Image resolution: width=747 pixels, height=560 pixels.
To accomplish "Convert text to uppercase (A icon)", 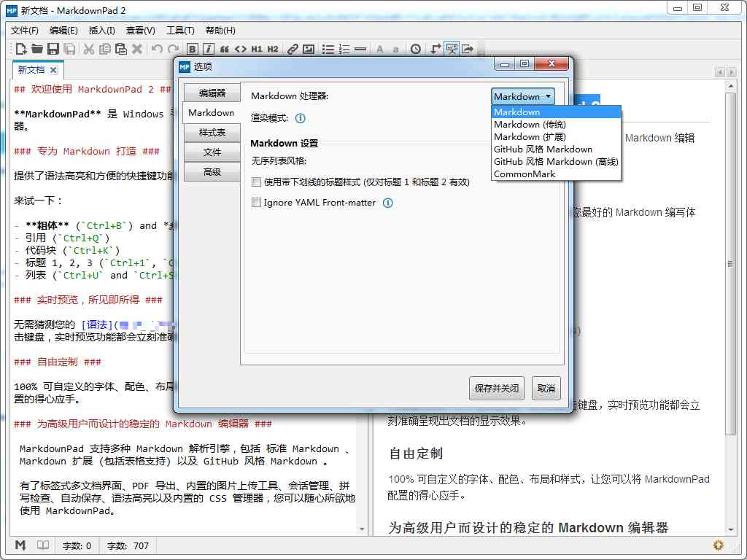I will 379,49.
